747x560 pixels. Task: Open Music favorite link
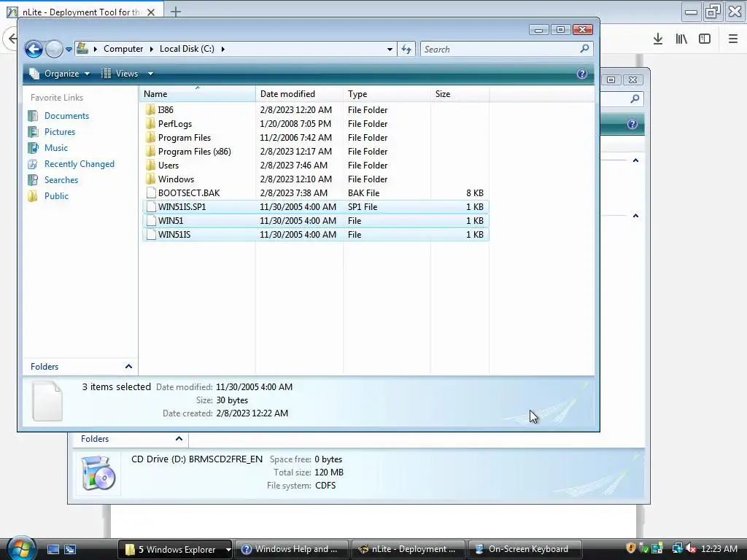tap(55, 147)
